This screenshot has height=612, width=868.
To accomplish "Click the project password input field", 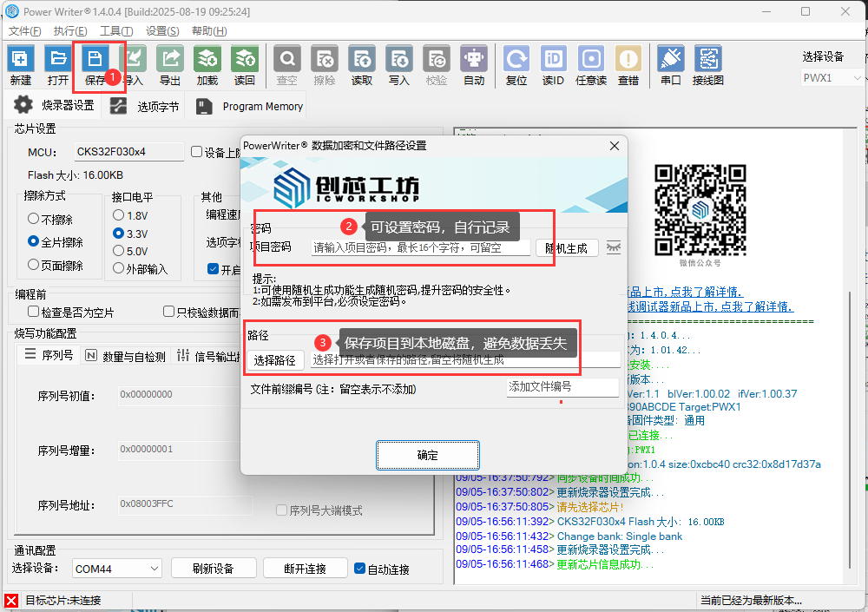I will coord(421,247).
